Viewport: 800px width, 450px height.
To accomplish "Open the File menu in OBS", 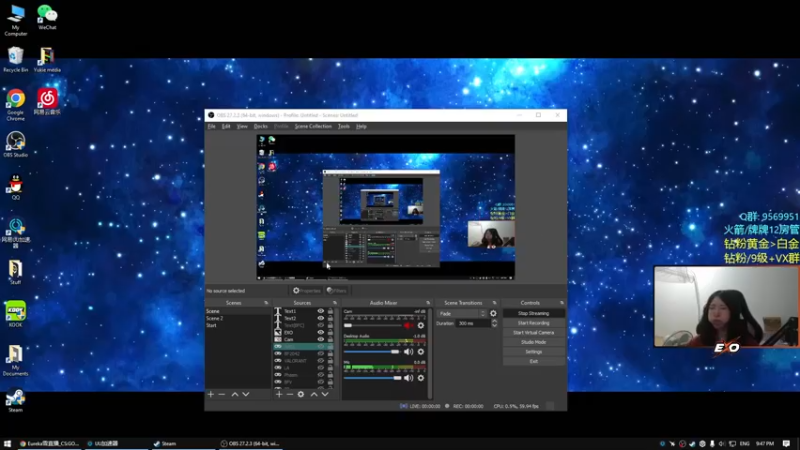I will [x=211, y=126].
